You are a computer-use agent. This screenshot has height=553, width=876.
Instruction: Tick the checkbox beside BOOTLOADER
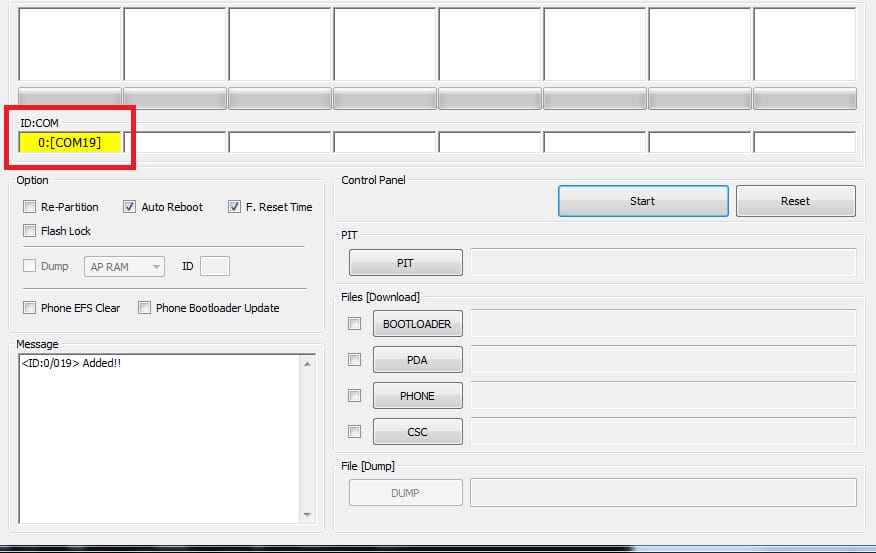[x=354, y=323]
